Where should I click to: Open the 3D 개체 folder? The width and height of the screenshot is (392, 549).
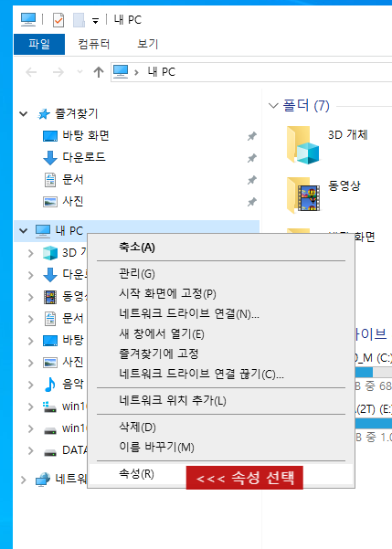[327, 145]
